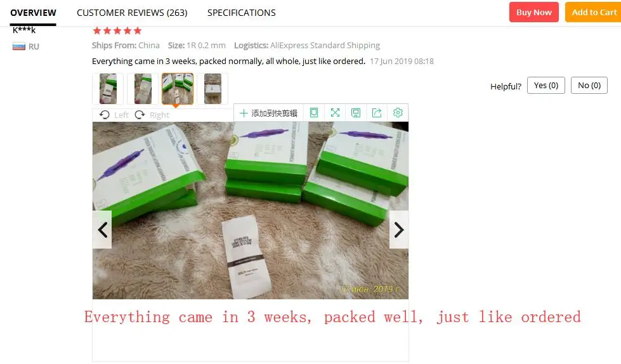Open the Specifications tab
621x364 pixels.
click(x=242, y=13)
